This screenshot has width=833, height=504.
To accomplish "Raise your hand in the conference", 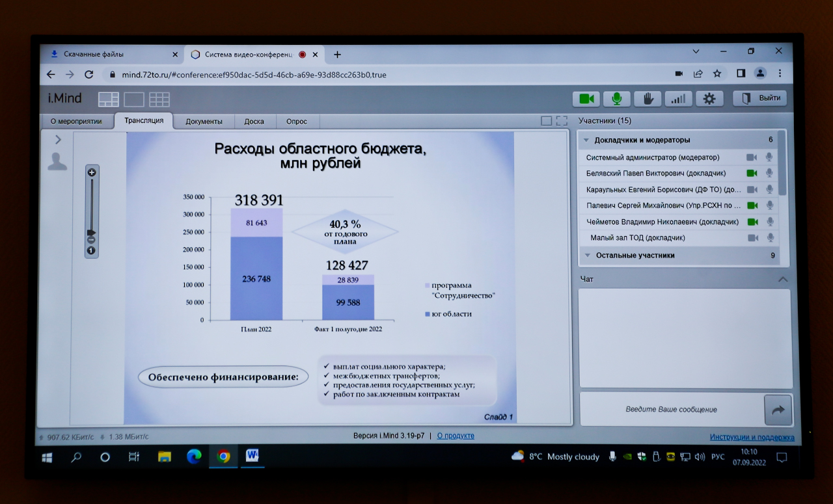I will tap(648, 99).
